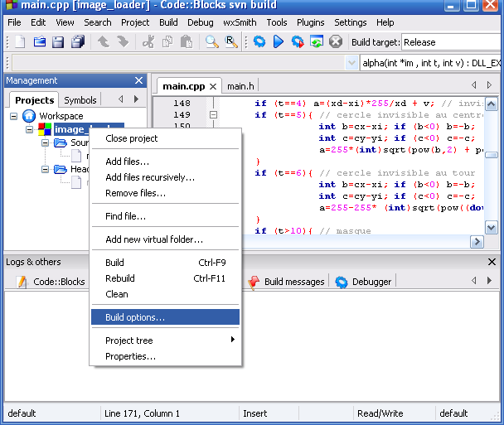Collapse code fold at line 149
The height and width of the screenshot is (425, 504).
click(213, 114)
